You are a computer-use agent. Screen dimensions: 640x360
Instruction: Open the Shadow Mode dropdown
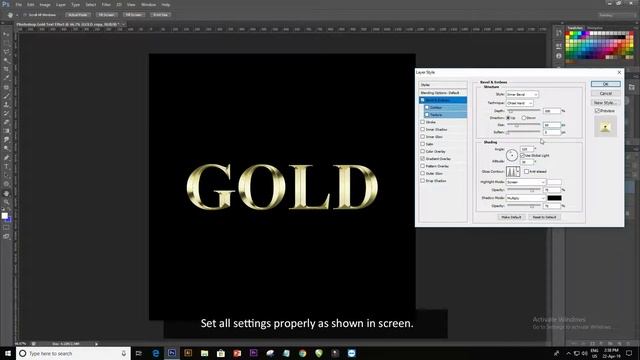[x=526, y=198]
